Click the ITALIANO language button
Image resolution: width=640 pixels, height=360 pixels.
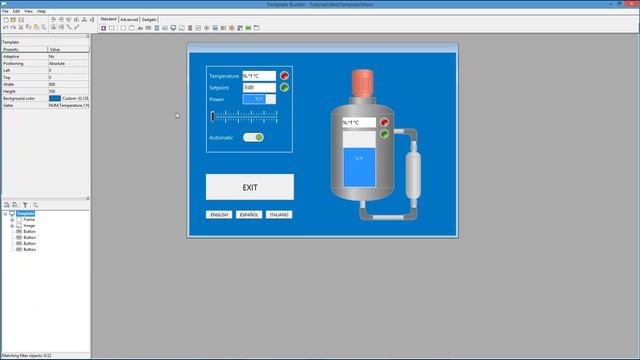tap(279, 215)
